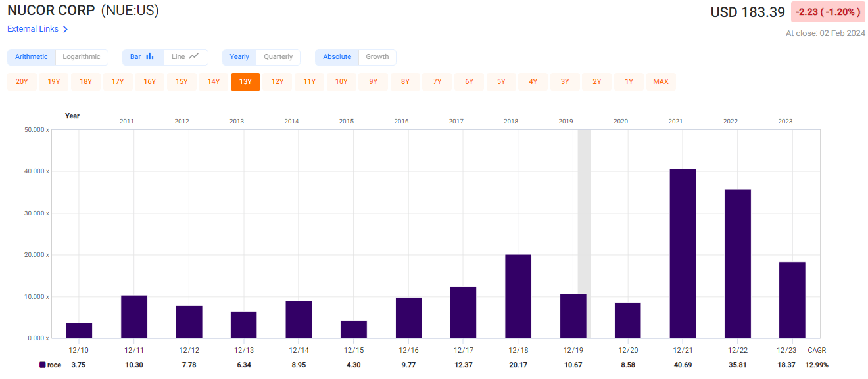868x379 pixels.
Task: Open the External Links page
Action: [x=33, y=29]
